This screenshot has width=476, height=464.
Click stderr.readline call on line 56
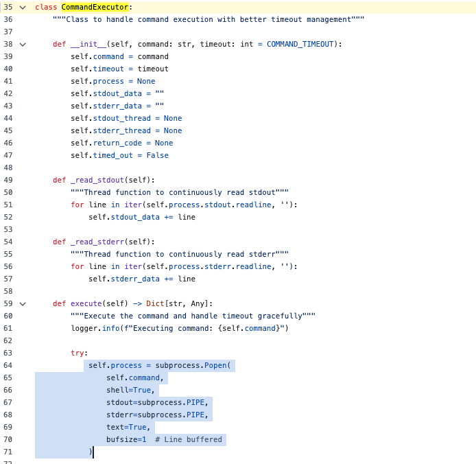pos(238,266)
